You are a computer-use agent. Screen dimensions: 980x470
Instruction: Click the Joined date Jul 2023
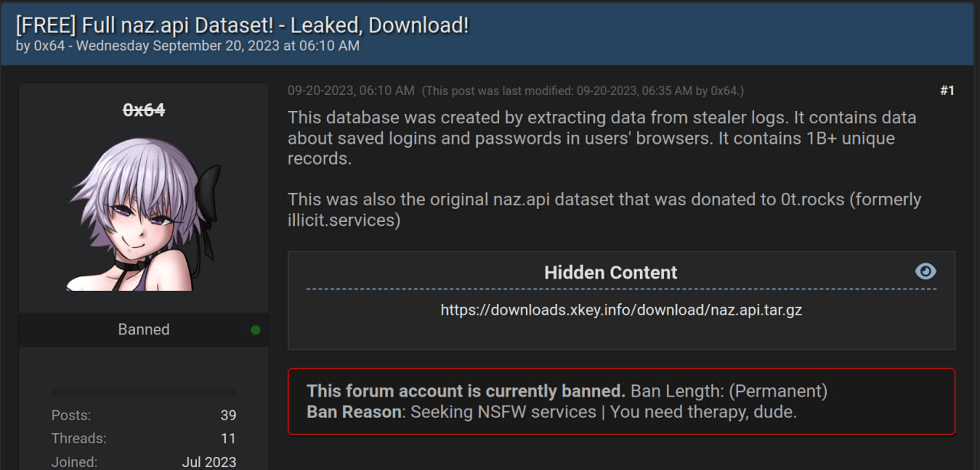point(209,462)
